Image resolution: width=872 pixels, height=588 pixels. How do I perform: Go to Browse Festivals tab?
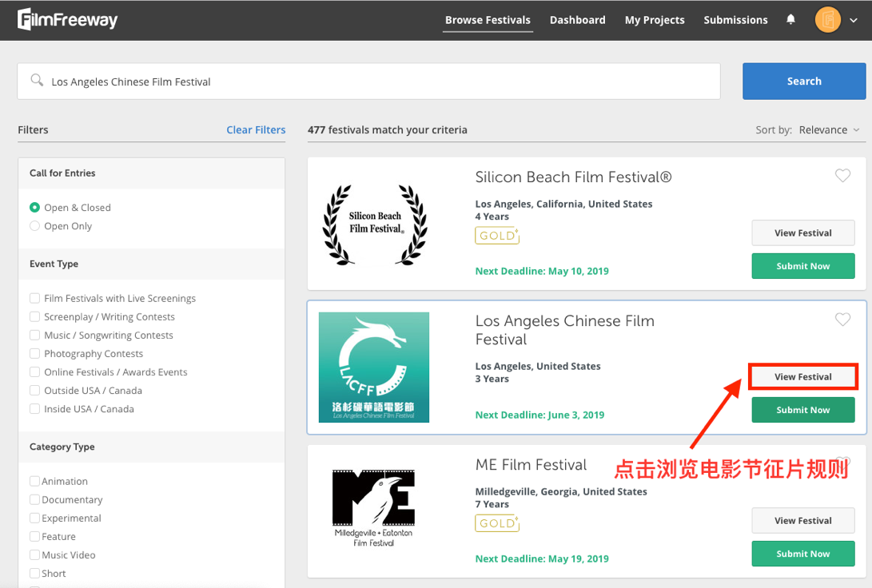point(488,20)
